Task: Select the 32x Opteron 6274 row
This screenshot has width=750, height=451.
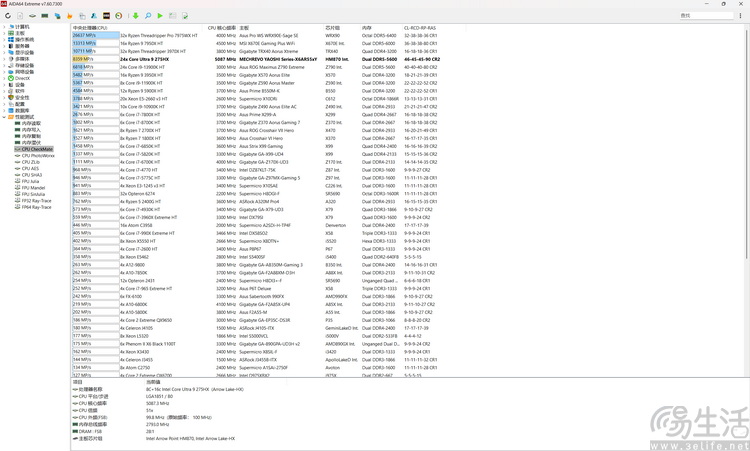Action: [256, 194]
